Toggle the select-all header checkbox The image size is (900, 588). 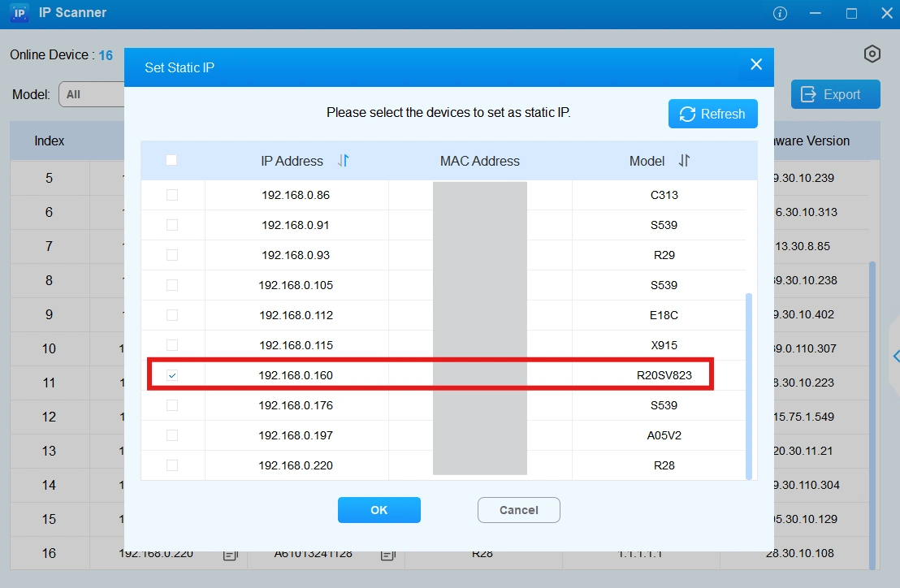coord(171,160)
